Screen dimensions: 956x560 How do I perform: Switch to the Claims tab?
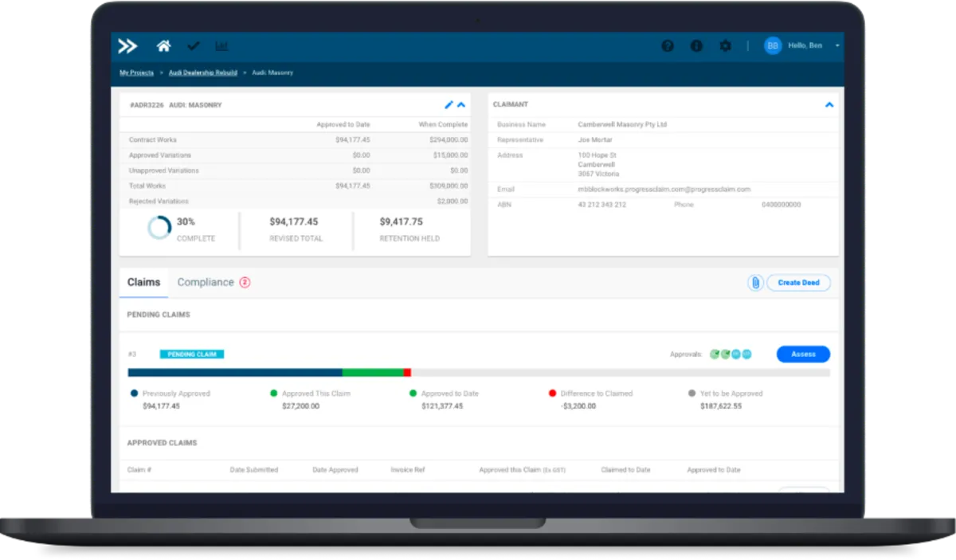(x=143, y=282)
